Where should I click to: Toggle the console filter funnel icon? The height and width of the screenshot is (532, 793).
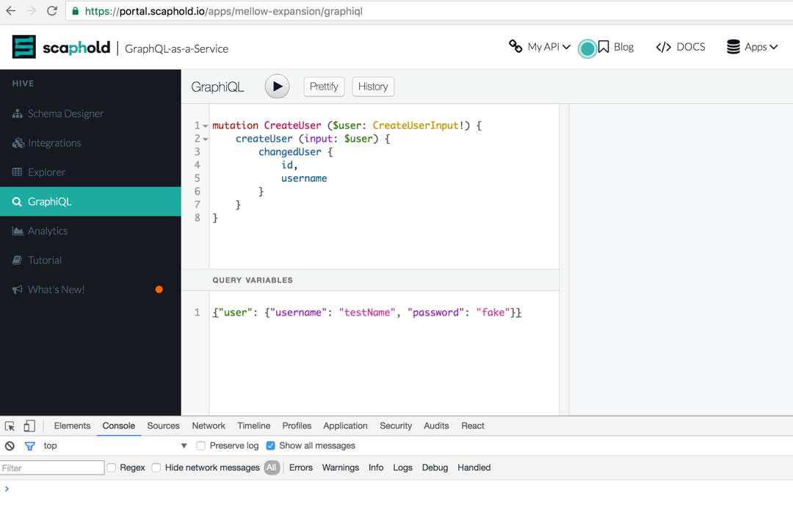(30, 446)
